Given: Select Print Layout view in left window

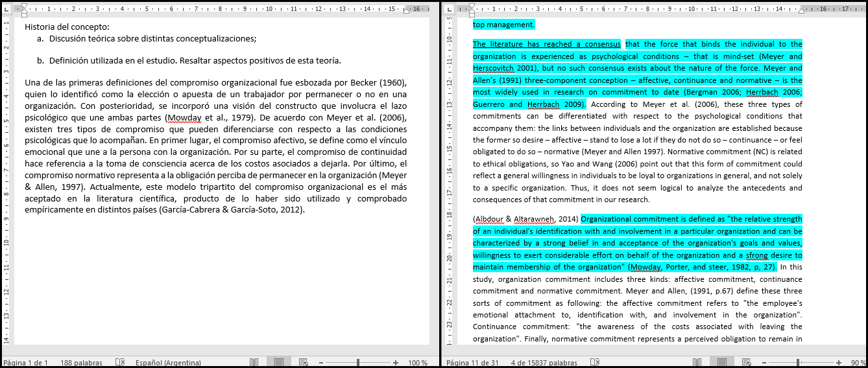Looking at the screenshot, I should point(279,363).
